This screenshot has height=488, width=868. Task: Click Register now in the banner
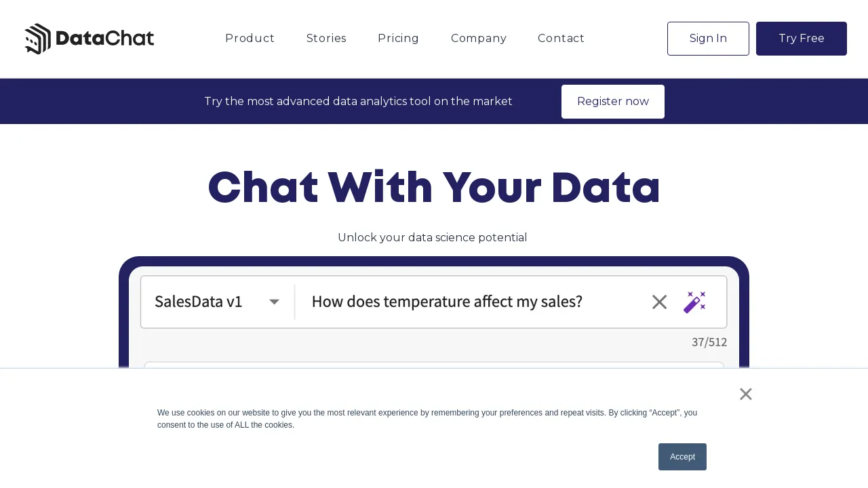pyautogui.click(x=612, y=101)
